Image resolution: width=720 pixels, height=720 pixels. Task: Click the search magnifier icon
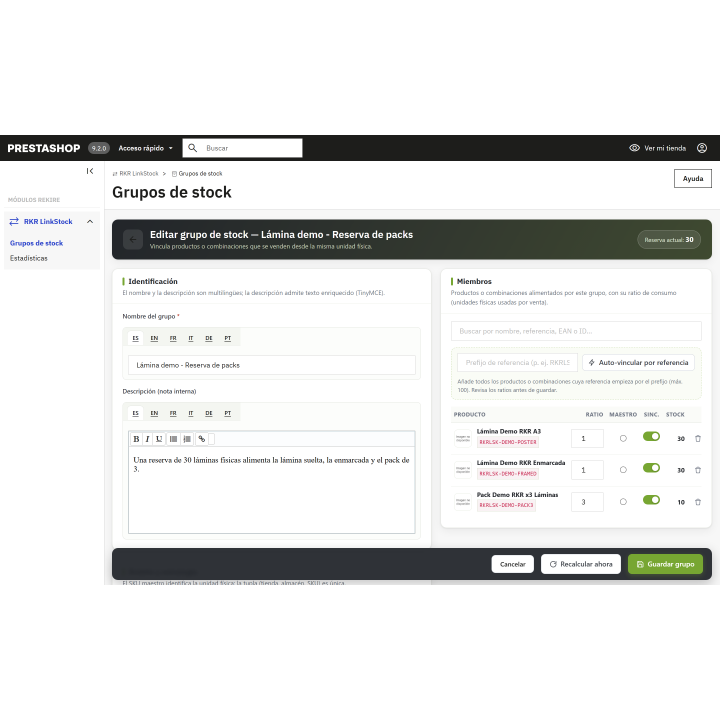point(193,148)
